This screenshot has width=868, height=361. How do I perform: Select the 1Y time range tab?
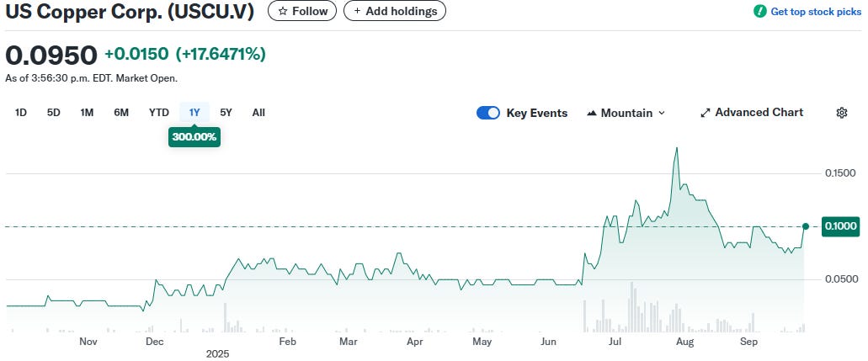pos(194,113)
